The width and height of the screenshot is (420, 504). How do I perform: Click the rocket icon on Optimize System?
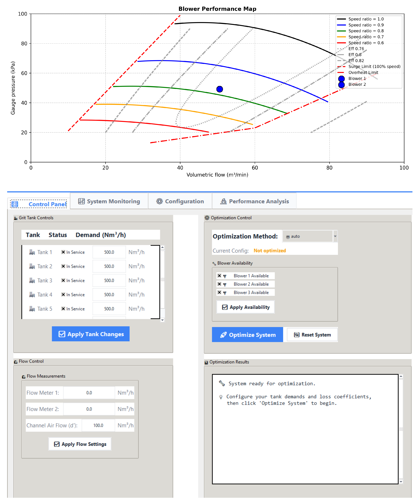point(223,335)
